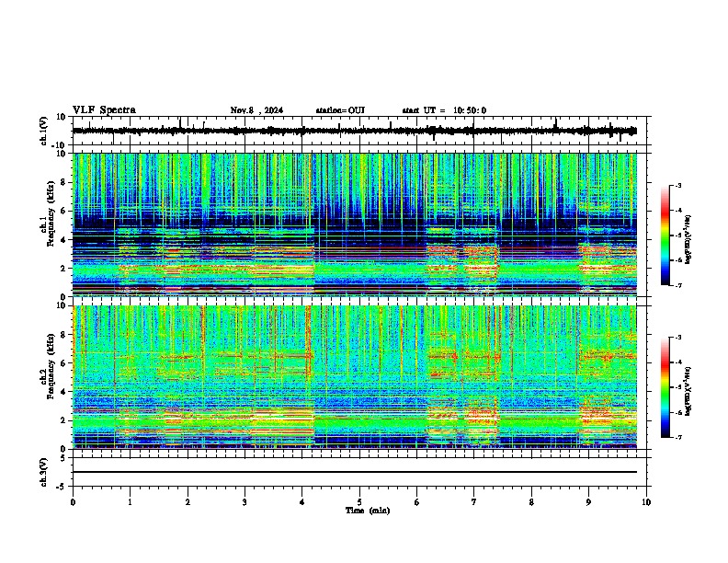Click the "-3" label on ch.1 colorbar
Viewport: 728px width, 563px height.
pos(677,185)
